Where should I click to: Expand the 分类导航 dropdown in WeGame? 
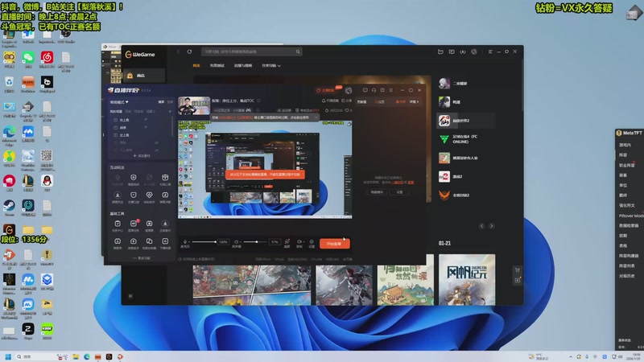click(x=271, y=66)
